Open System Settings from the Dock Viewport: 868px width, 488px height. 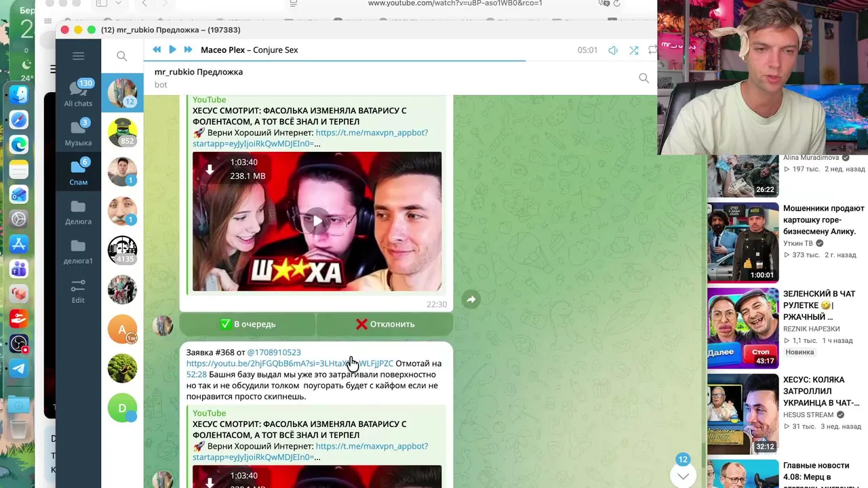pyautogui.click(x=19, y=219)
